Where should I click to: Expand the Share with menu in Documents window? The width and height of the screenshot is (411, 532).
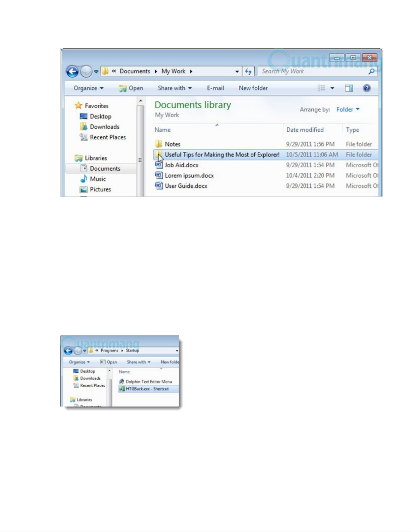click(x=175, y=88)
